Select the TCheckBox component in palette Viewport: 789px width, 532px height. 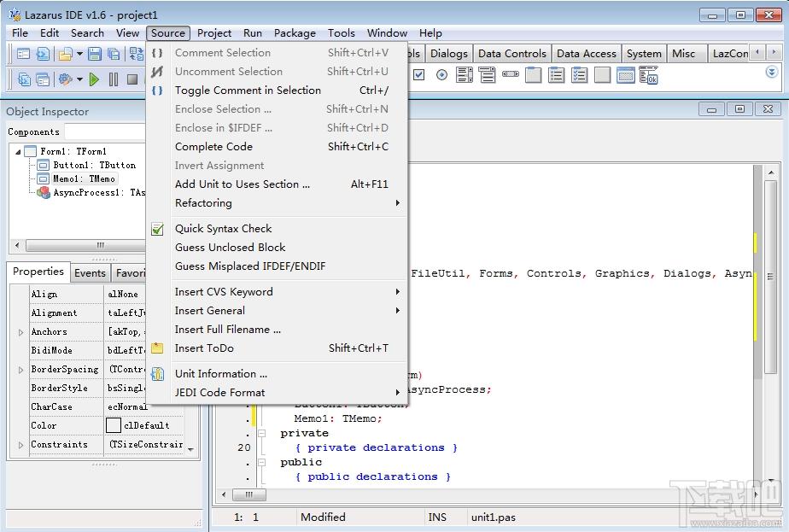[418, 75]
